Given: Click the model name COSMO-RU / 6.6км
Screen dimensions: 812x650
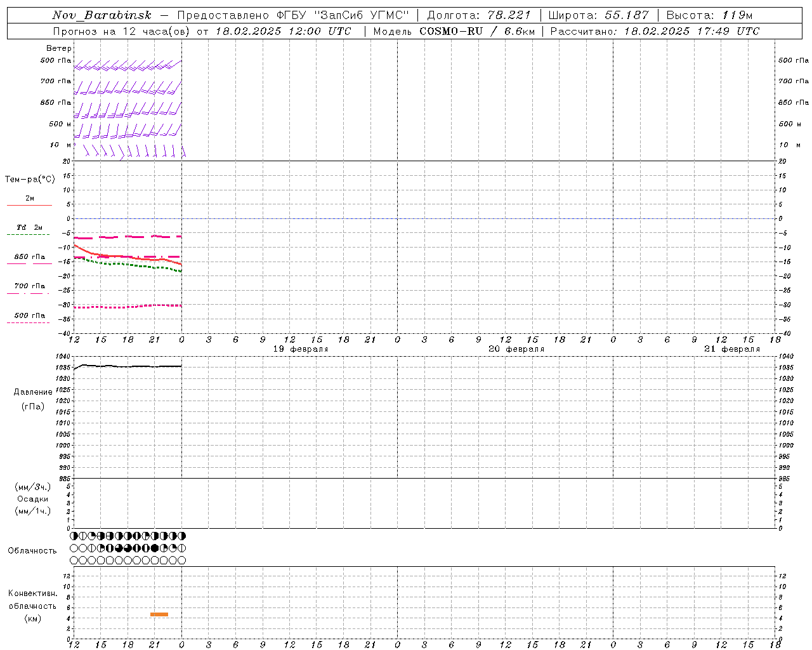Looking at the screenshot, I should point(478,31).
